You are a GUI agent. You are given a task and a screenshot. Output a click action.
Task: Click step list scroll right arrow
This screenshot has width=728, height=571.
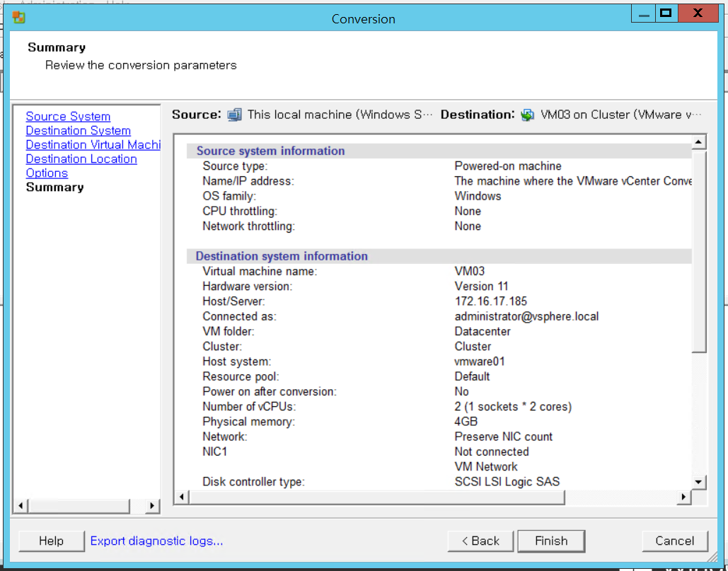(152, 505)
